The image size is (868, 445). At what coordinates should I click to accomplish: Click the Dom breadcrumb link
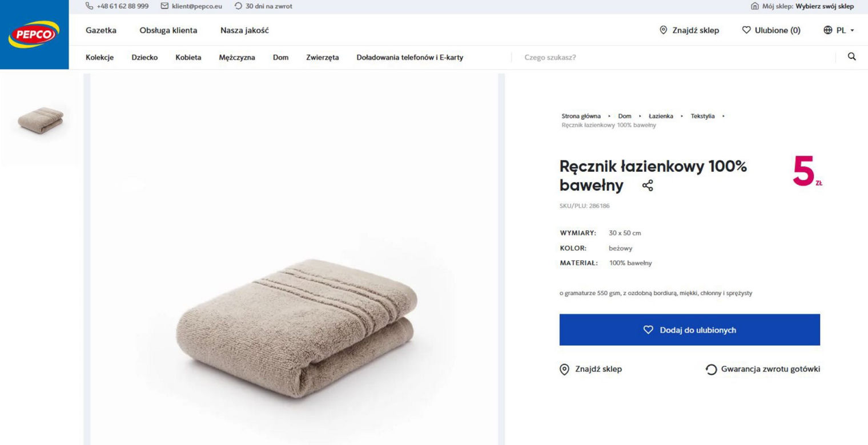tap(625, 116)
